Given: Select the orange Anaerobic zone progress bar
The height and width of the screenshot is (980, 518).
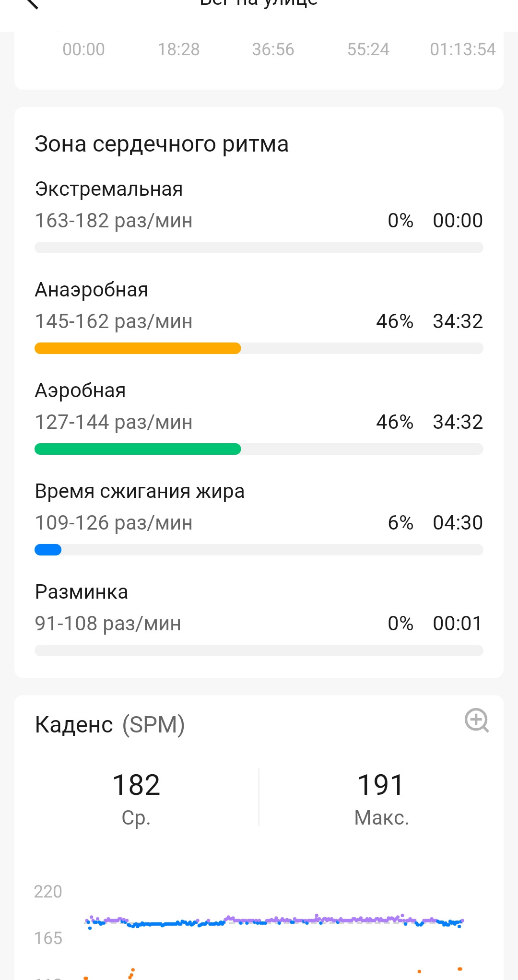Looking at the screenshot, I should point(138,348).
